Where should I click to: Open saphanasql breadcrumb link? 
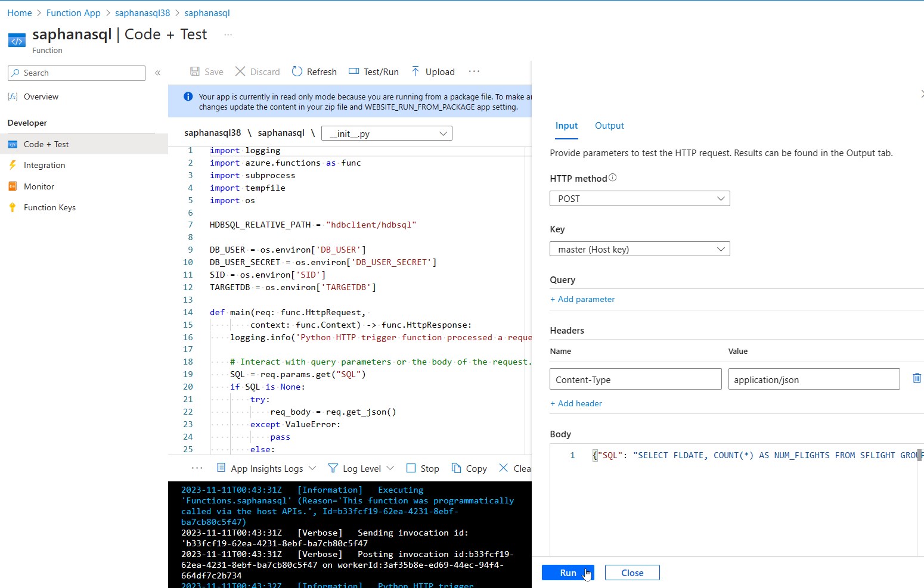point(207,13)
